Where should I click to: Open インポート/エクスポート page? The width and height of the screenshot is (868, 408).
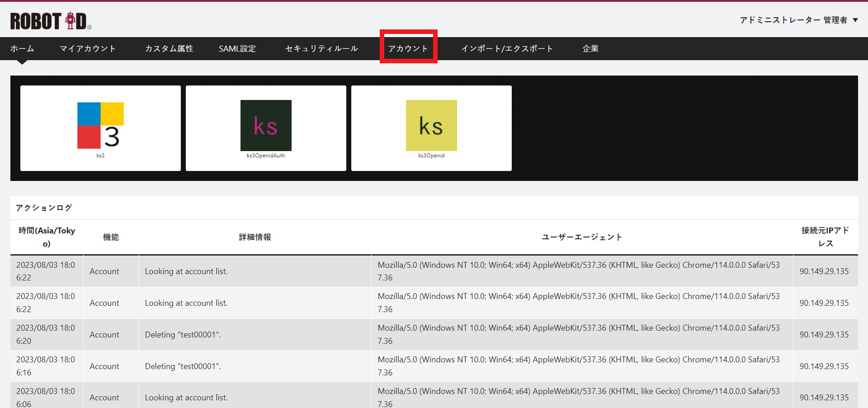507,48
